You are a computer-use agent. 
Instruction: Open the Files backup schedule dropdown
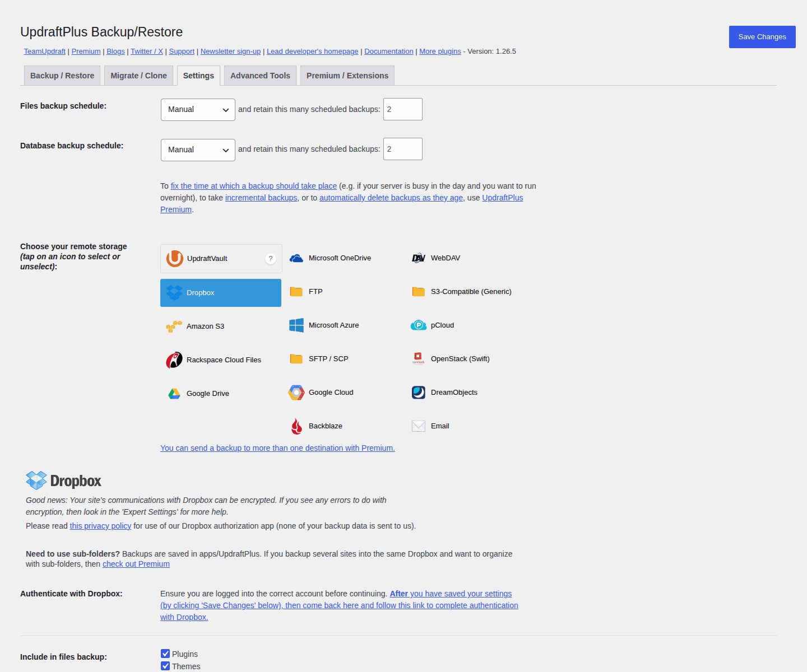[x=198, y=110]
